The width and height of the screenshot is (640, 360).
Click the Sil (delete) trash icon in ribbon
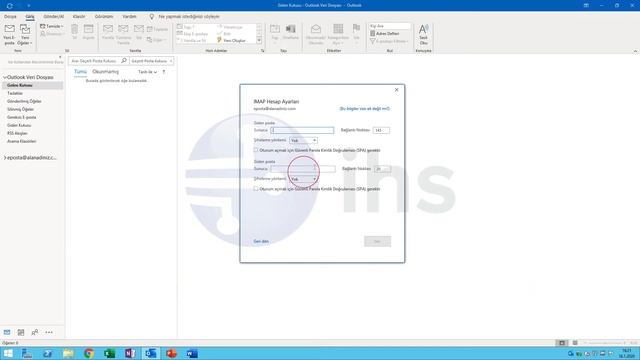(74, 29)
